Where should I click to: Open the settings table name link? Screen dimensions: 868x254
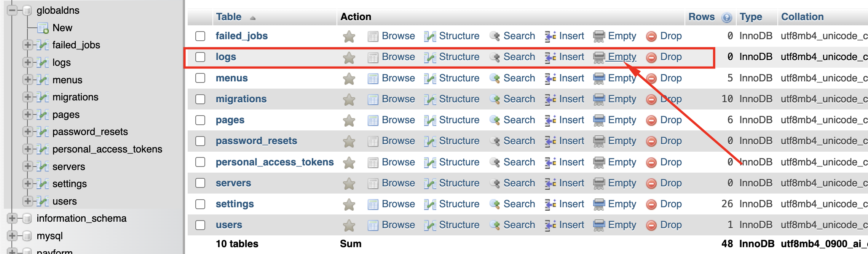235,204
